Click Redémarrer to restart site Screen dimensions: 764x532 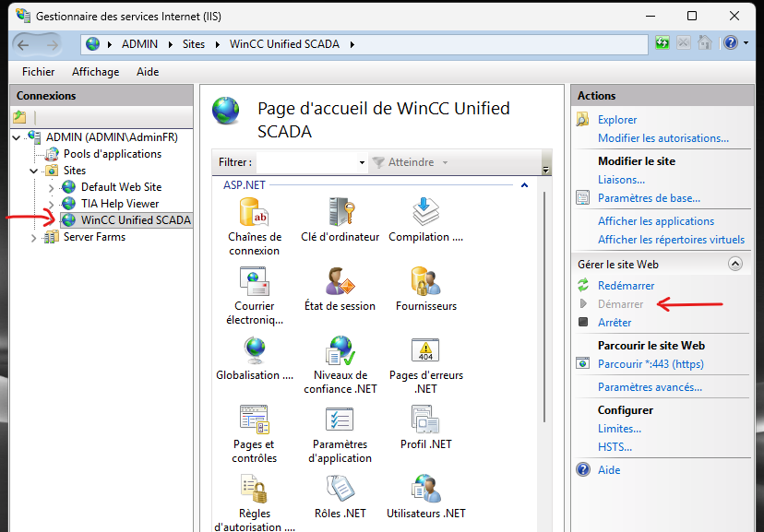point(626,286)
